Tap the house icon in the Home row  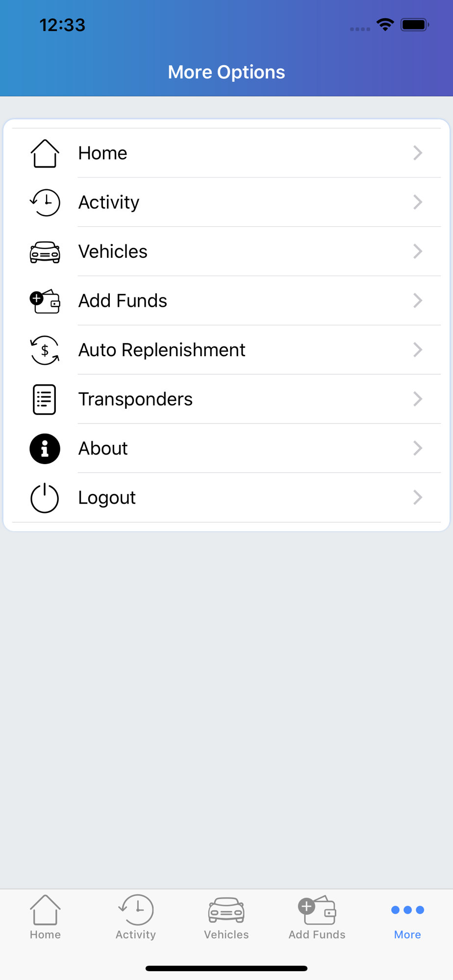45,153
